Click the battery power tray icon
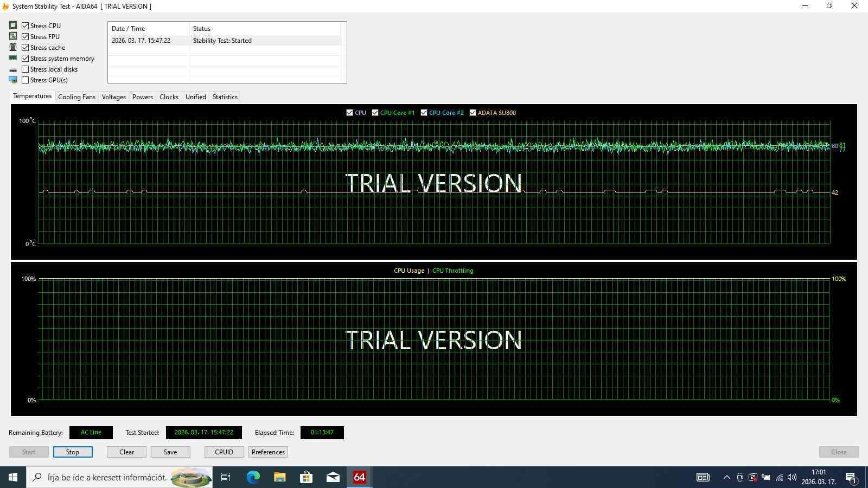This screenshot has height=488, width=868. point(766,477)
